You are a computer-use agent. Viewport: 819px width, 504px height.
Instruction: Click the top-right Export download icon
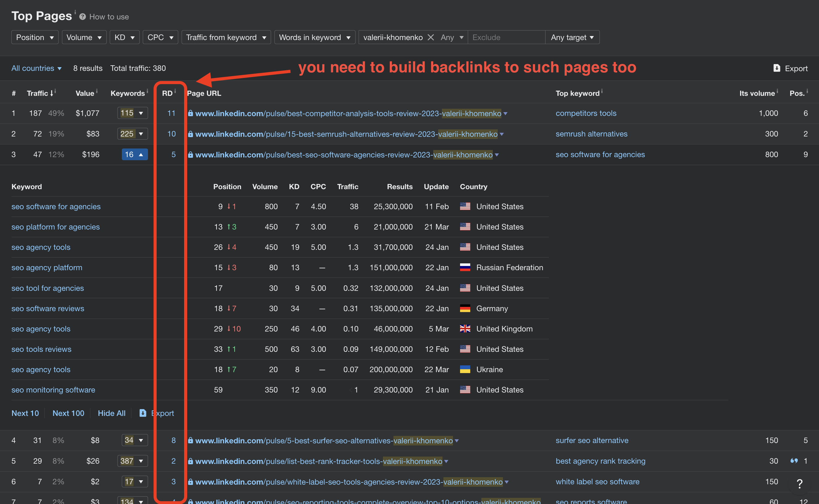[x=777, y=68]
